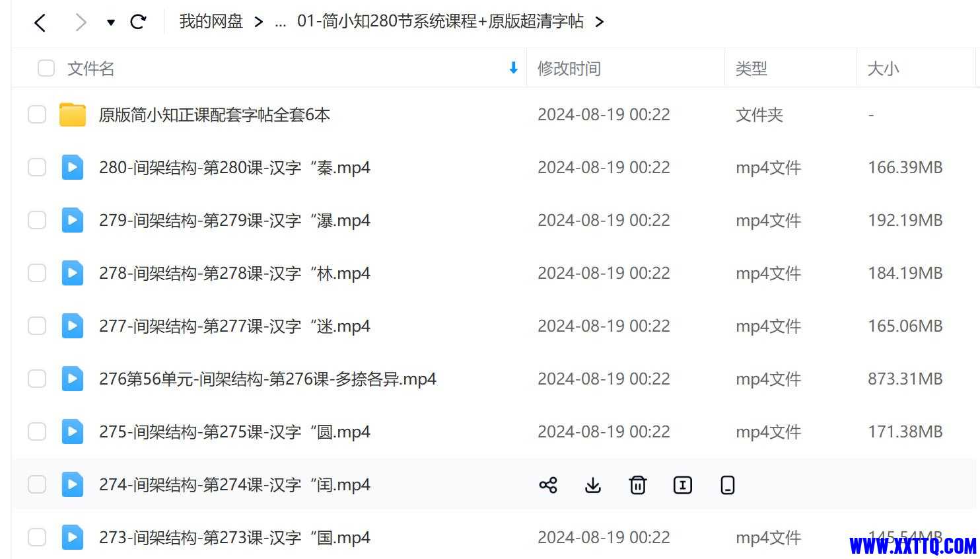980x559 pixels.
Task: Open file 279-间架结构-第279课-汉字“瀑.mp4
Action: pos(234,221)
